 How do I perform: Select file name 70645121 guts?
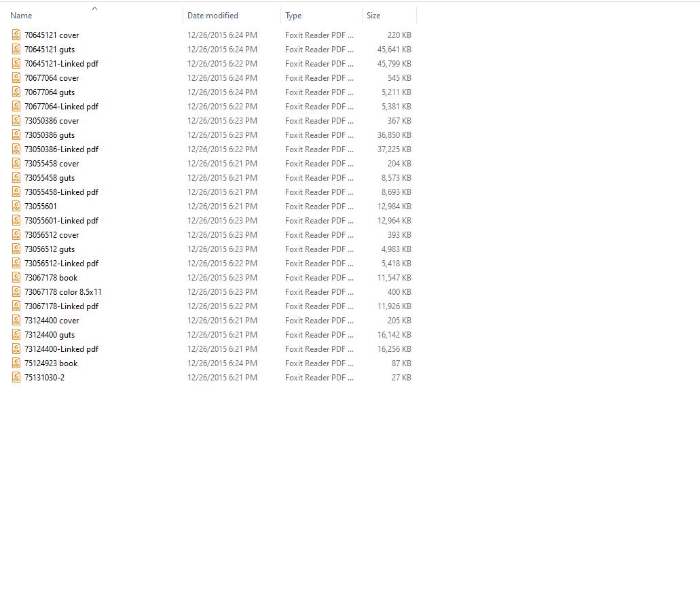click(50, 50)
